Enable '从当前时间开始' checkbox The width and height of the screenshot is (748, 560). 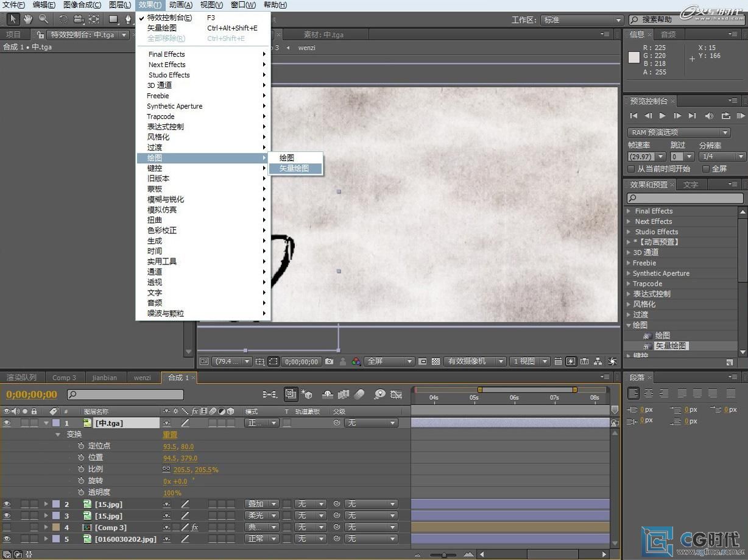[632, 169]
